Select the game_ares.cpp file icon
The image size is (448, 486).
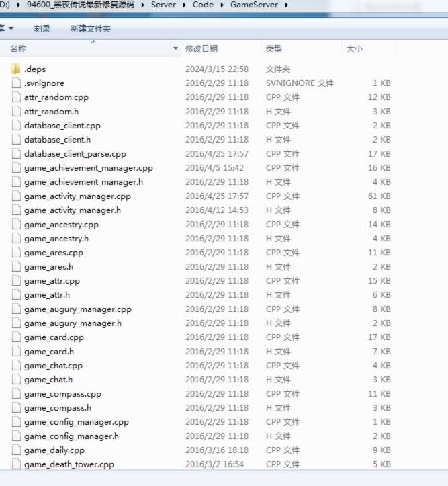pos(16,252)
